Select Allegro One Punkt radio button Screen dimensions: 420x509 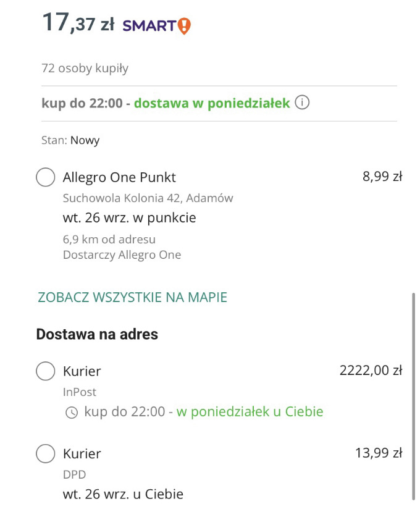click(46, 177)
